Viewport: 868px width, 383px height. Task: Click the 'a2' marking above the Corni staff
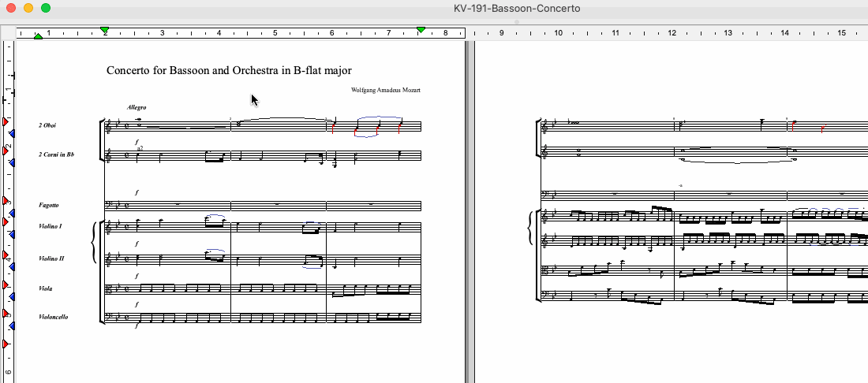click(x=140, y=148)
